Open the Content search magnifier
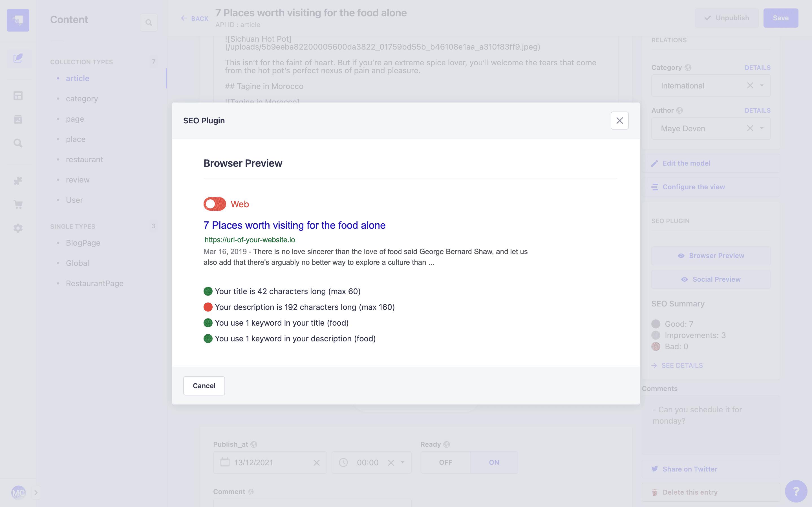 (149, 23)
